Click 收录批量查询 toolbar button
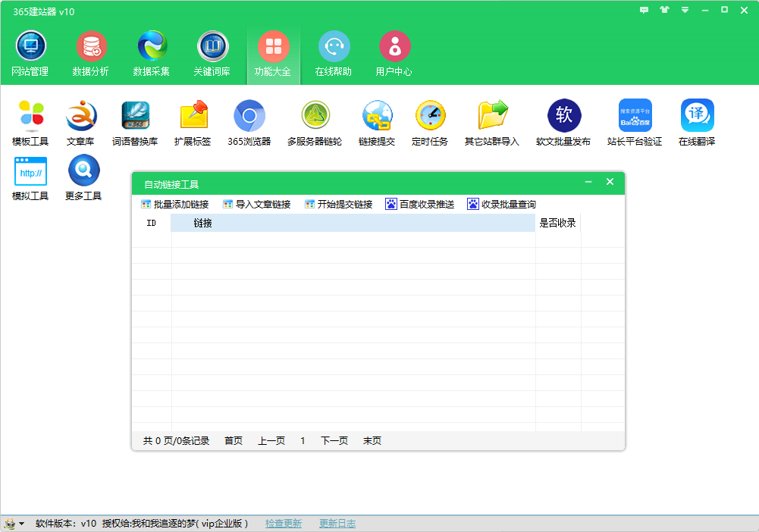The width and height of the screenshot is (759, 532). (x=502, y=204)
